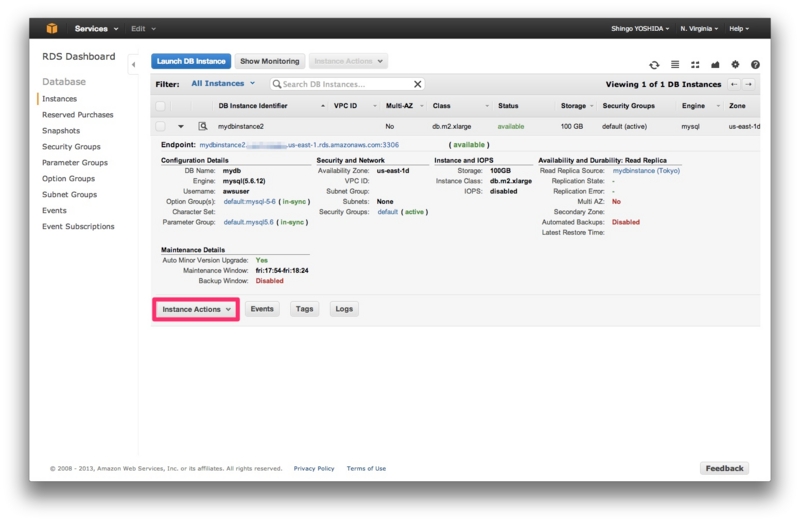Open the Services dropdown menu
This screenshot has height=522, width=800.
[x=96, y=29]
